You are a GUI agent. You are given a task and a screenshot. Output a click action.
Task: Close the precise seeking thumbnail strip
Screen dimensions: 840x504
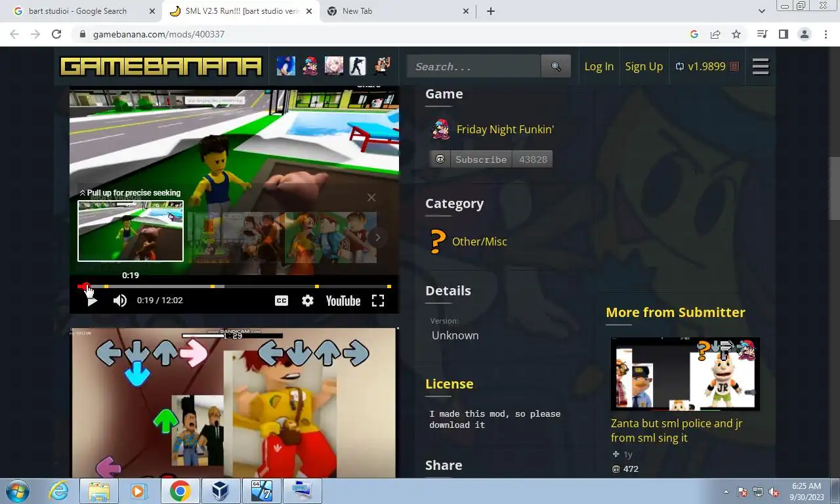click(x=371, y=198)
